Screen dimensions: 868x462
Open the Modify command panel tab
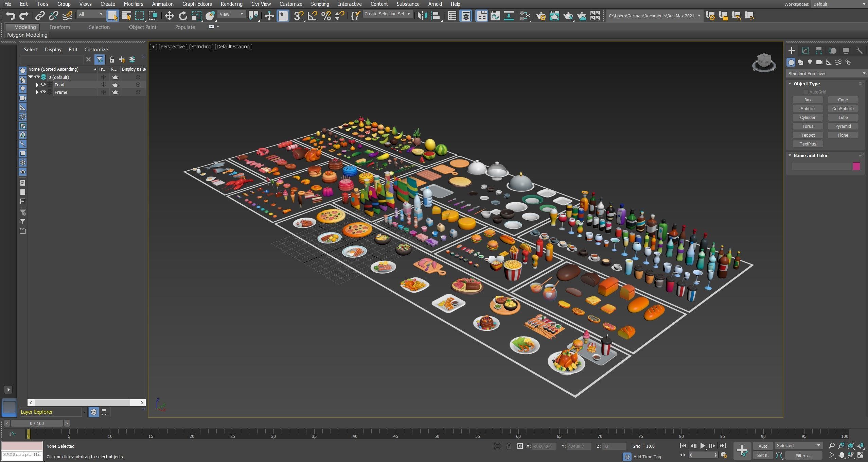point(805,51)
